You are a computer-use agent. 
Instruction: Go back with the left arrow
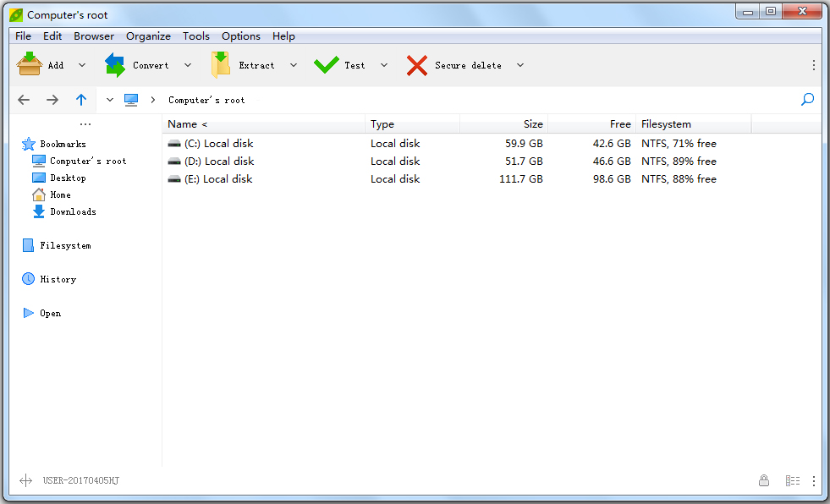[24, 100]
